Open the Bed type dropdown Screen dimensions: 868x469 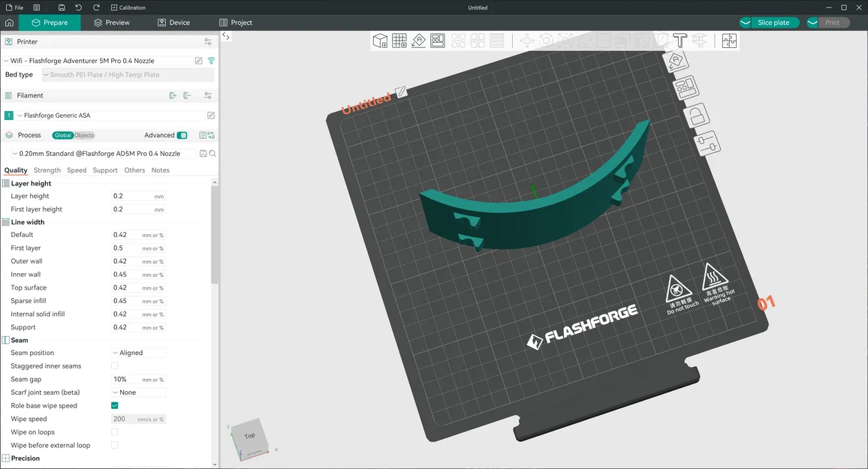point(128,74)
